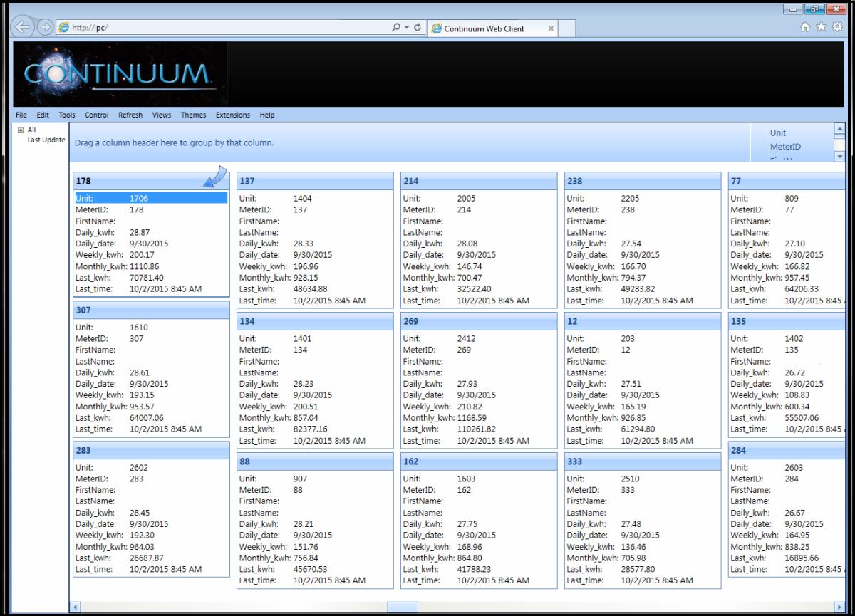Open the Views menu

pyautogui.click(x=161, y=115)
